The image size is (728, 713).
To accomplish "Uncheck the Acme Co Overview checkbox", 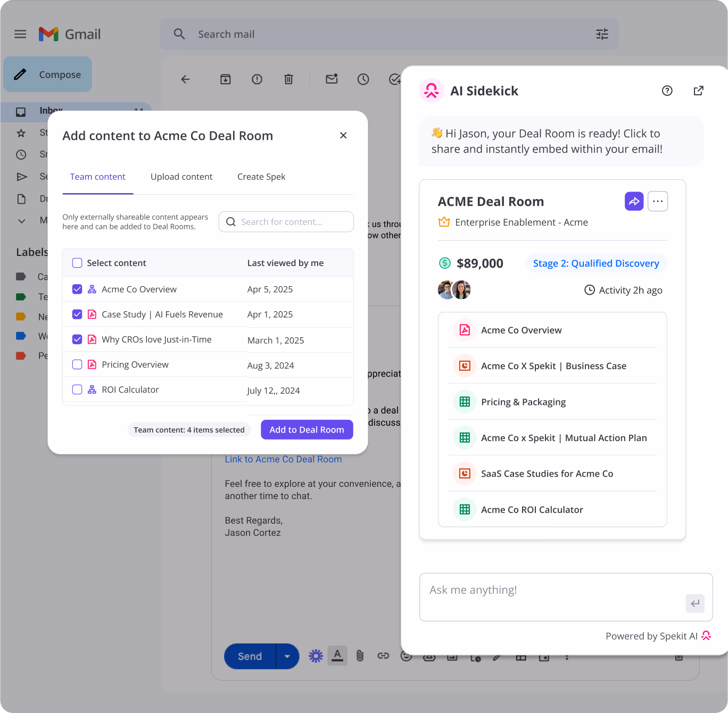I will coord(77,289).
